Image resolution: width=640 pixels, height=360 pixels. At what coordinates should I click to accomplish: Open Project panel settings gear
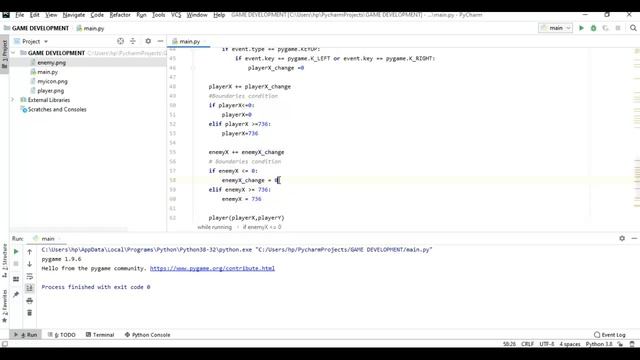click(x=148, y=41)
